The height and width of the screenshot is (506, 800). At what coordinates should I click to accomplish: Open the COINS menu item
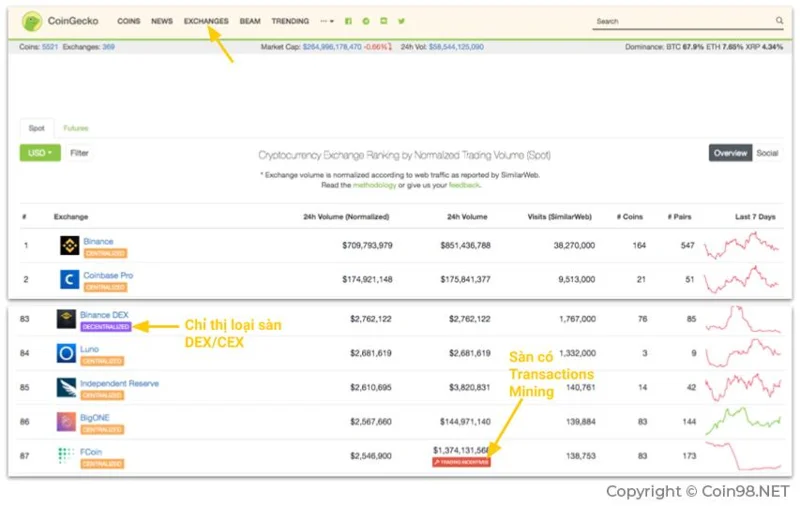[129, 21]
